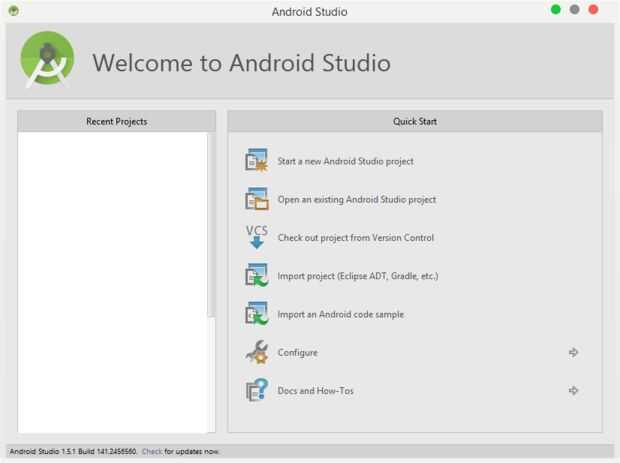
Task: Click the Check for updates link
Action: 152,452
